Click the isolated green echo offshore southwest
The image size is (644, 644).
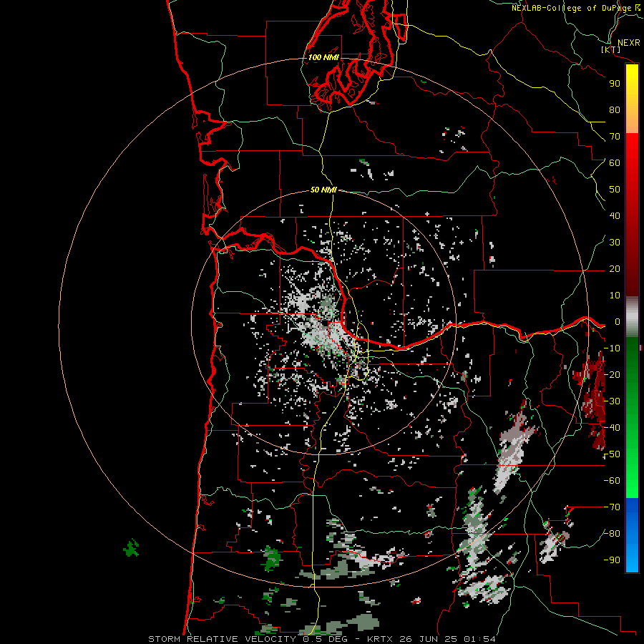[x=132, y=548]
